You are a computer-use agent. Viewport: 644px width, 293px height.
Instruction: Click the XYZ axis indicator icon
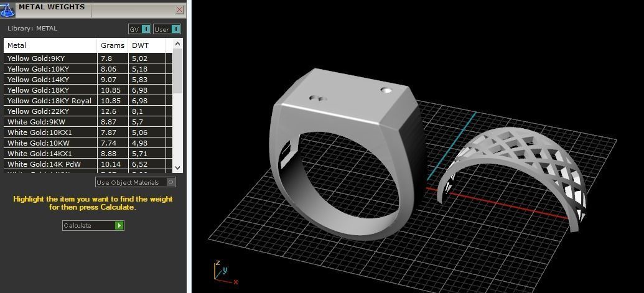225,273
